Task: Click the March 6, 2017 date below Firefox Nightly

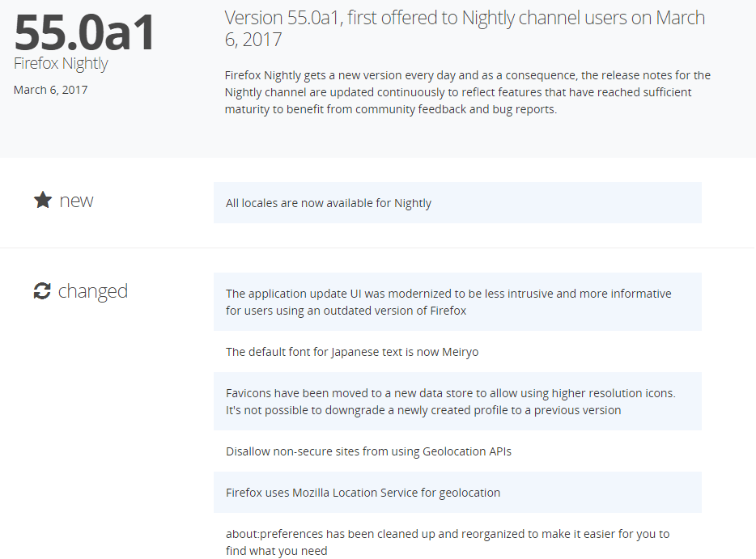Action: pos(50,90)
